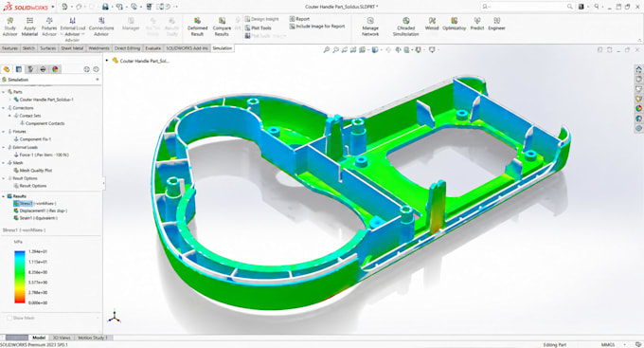Open the Appearances task pane icon
This screenshot has width=644, height=348.
[638, 109]
